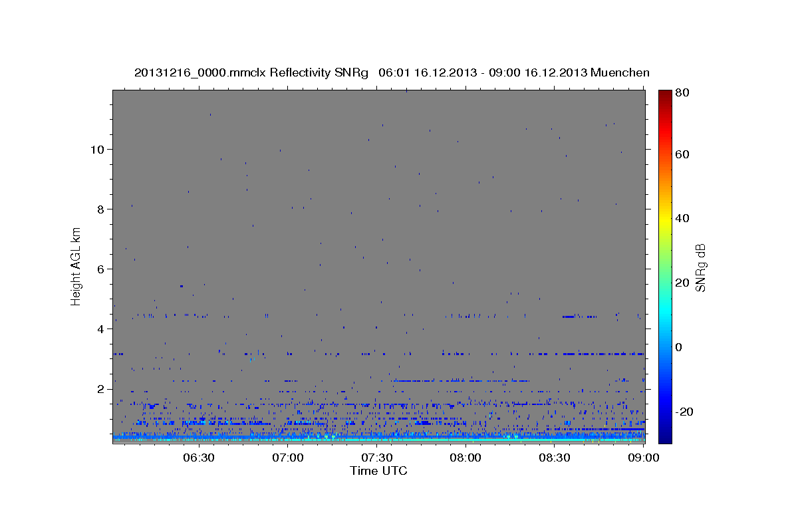Click the 'Height AGL km' axis label
Image resolution: width=798 pixels, height=532 pixels.
click(x=76, y=265)
